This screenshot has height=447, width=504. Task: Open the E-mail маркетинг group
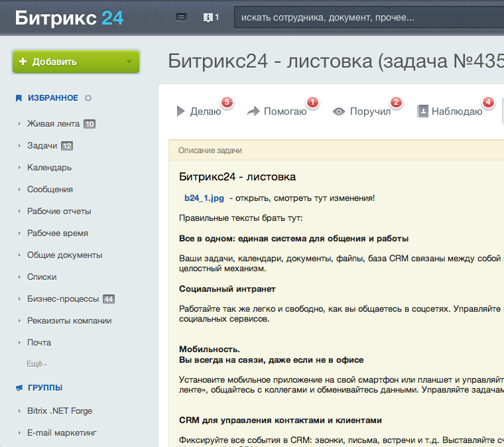(x=62, y=433)
